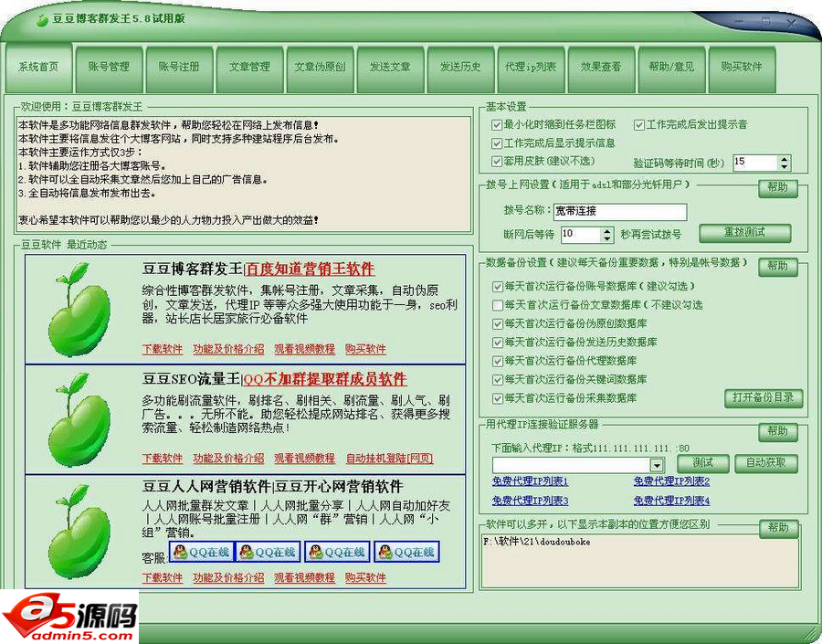Open 百度知道营销王软件 headline link

click(311, 269)
